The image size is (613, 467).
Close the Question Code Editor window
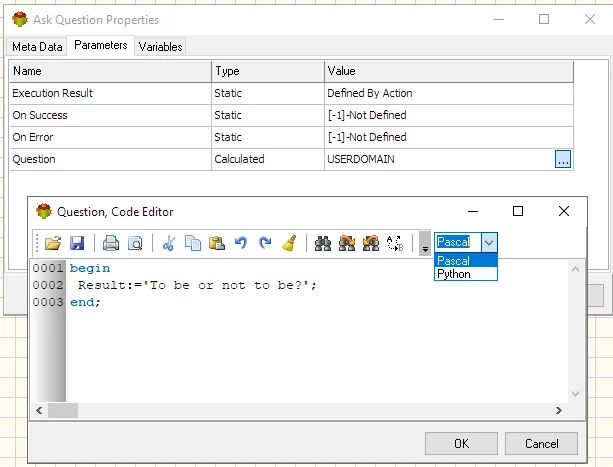[x=564, y=211]
